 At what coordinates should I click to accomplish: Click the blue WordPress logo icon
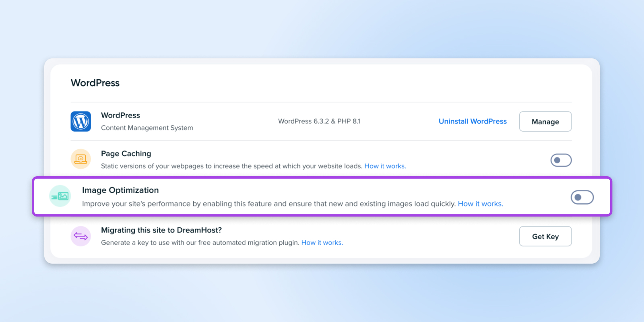click(x=81, y=122)
